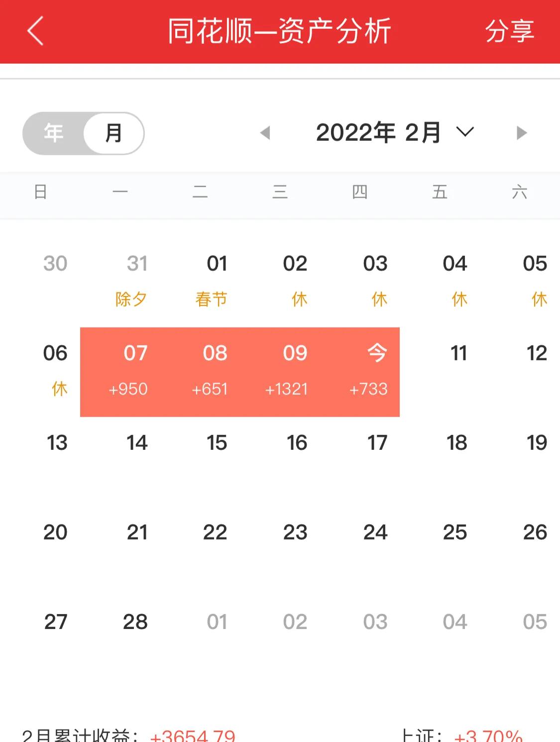Select day 07 with +950

click(120, 372)
